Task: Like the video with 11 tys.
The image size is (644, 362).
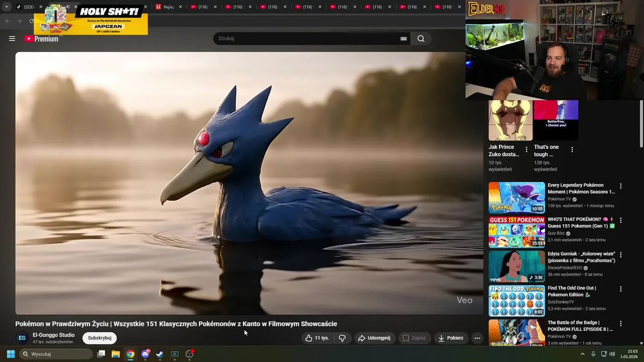Action: pos(317,338)
